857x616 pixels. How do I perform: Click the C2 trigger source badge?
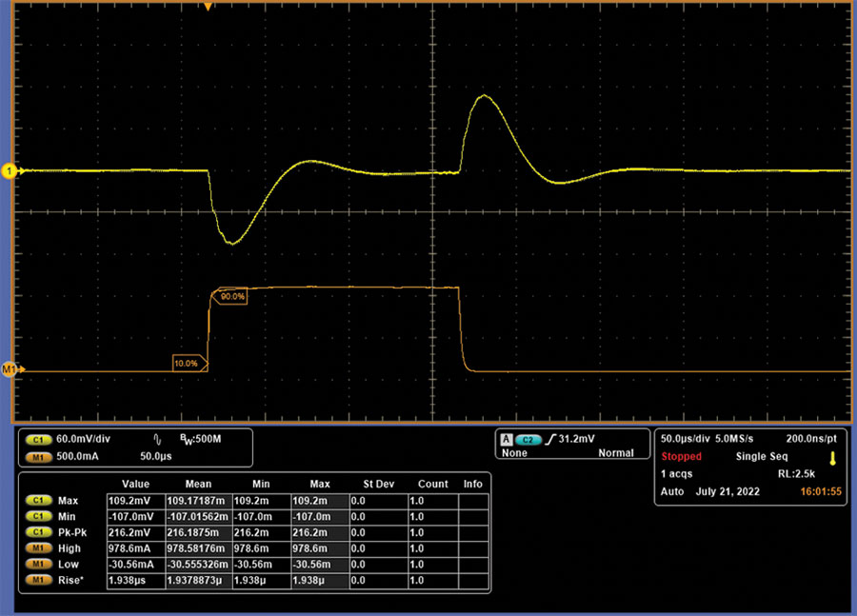click(528, 440)
